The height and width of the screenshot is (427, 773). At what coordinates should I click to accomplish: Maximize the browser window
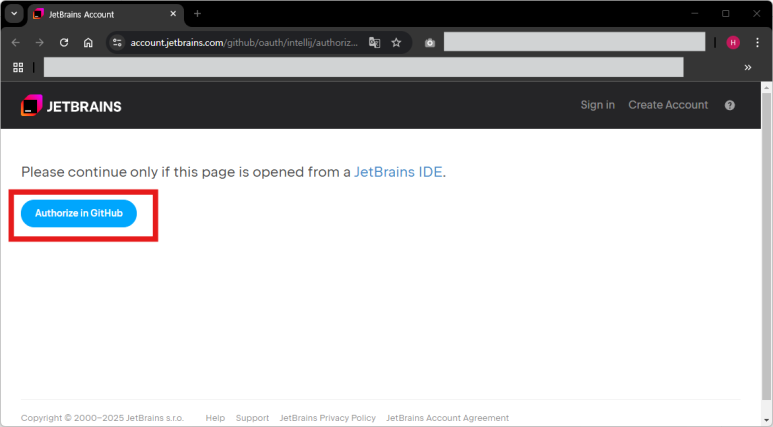726,14
